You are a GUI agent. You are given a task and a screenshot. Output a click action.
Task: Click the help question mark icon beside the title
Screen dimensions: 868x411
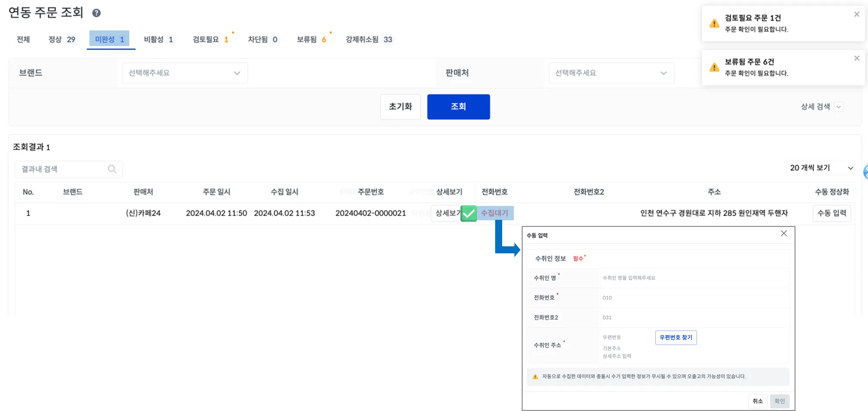[x=96, y=13]
